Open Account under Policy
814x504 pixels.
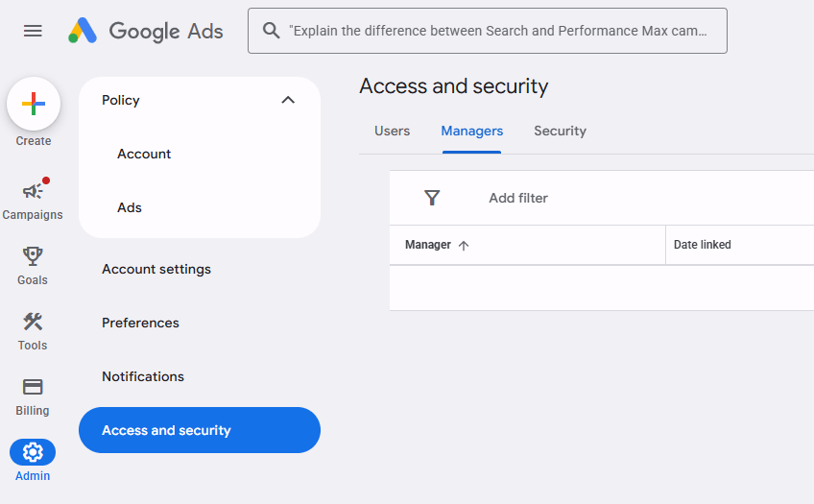tap(144, 154)
